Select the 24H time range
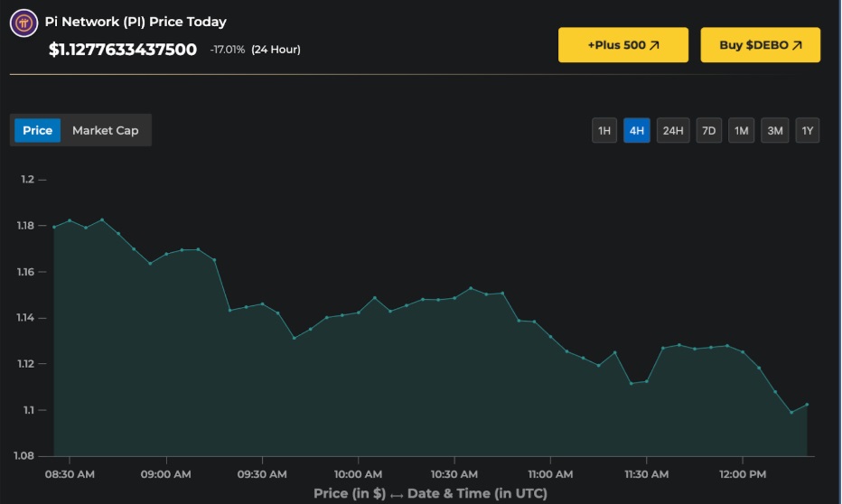The height and width of the screenshot is (504, 842). tap(673, 131)
